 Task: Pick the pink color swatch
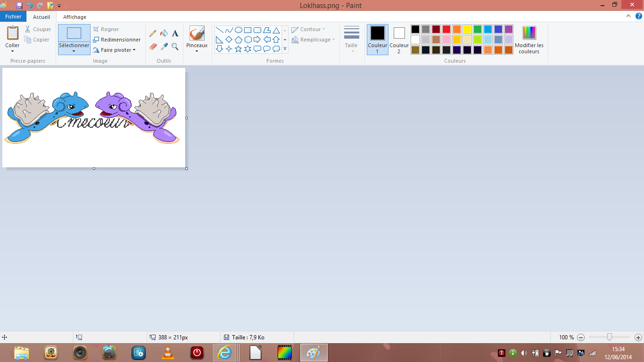click(x=446, y=40)
